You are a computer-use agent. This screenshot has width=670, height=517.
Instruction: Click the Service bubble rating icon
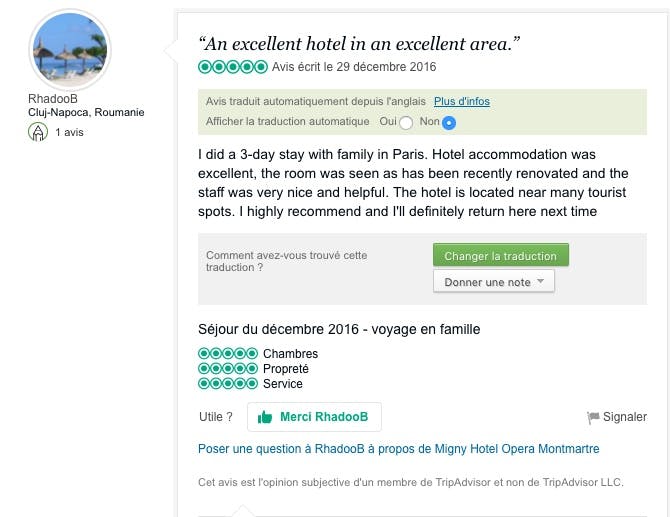coord(228,384)
